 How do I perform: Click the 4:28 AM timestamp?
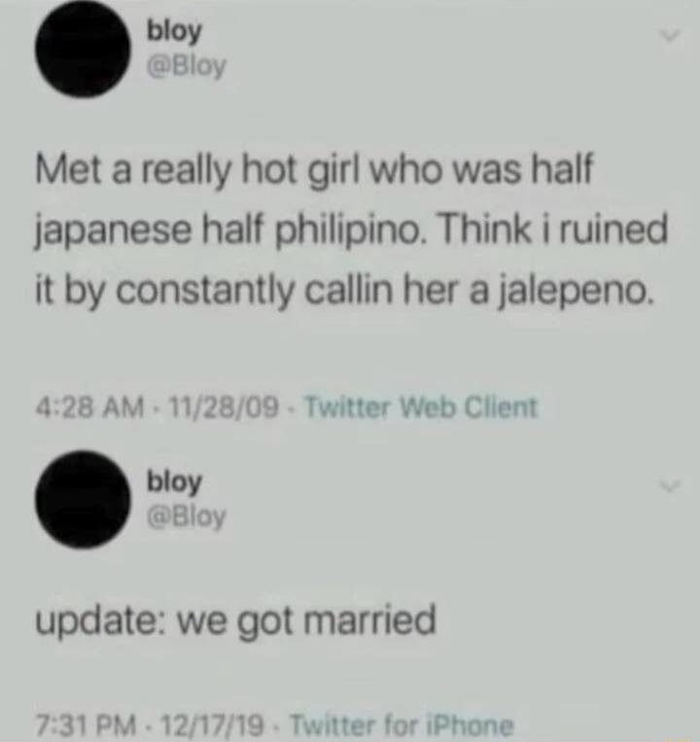coord(89,407)
